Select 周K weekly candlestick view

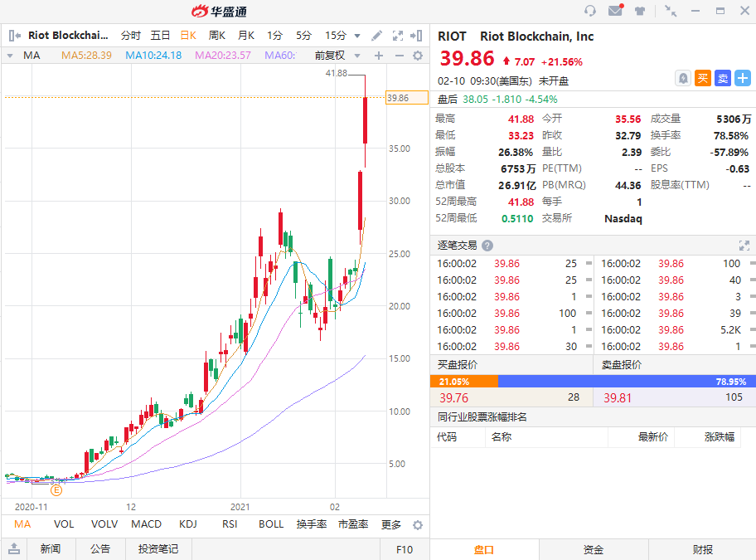[x=217, y=35]
